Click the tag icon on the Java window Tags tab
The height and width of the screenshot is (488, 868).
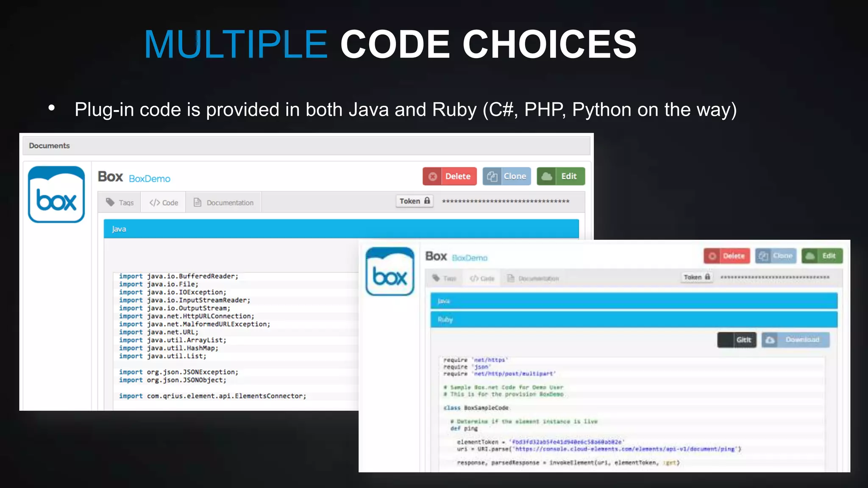point(110,202)
